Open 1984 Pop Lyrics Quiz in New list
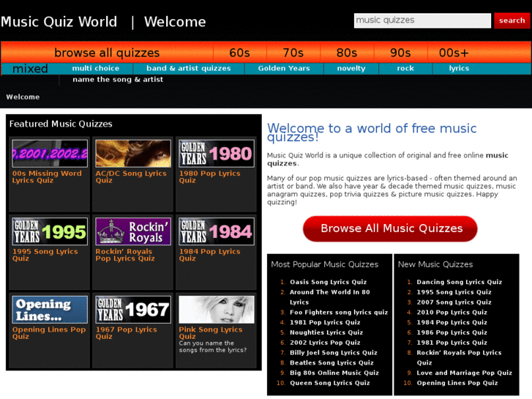 (x=452, y=322)
